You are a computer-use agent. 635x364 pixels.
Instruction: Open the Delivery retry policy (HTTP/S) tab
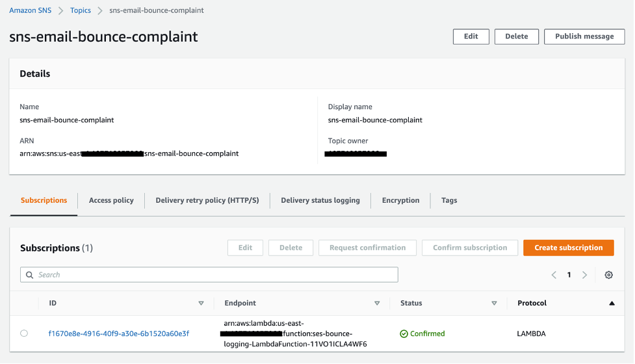(207, 200)
